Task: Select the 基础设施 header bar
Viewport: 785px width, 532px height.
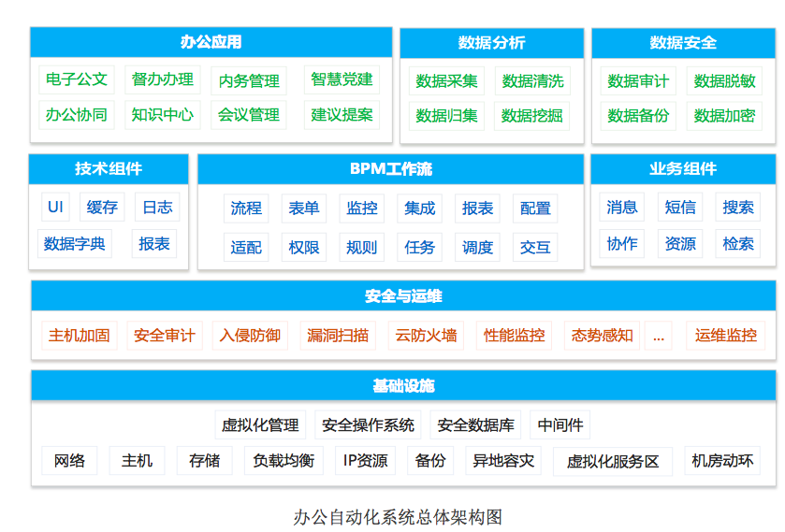Action: click(403, 386)
